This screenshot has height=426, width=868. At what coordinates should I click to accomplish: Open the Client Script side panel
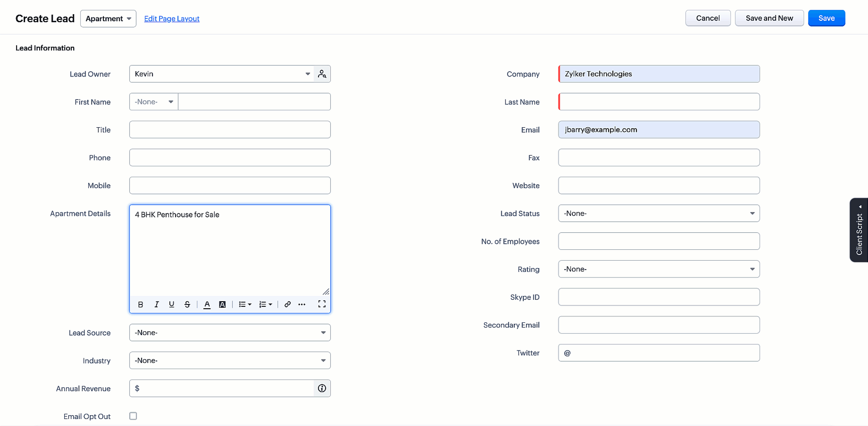(859, 230)
